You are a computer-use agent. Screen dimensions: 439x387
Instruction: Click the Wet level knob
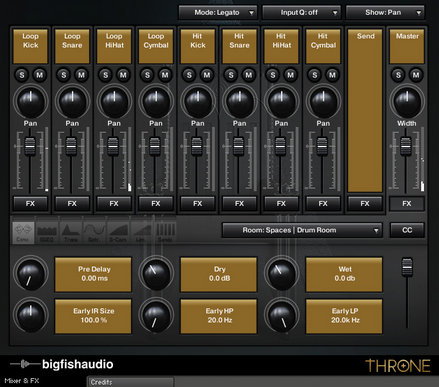282,274
